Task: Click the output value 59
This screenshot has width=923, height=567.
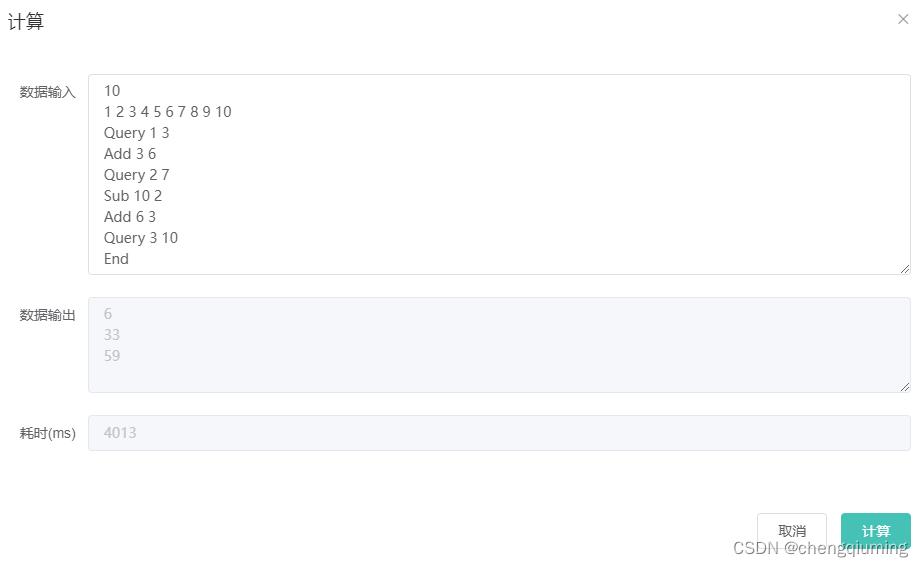Action: point(112,356)
